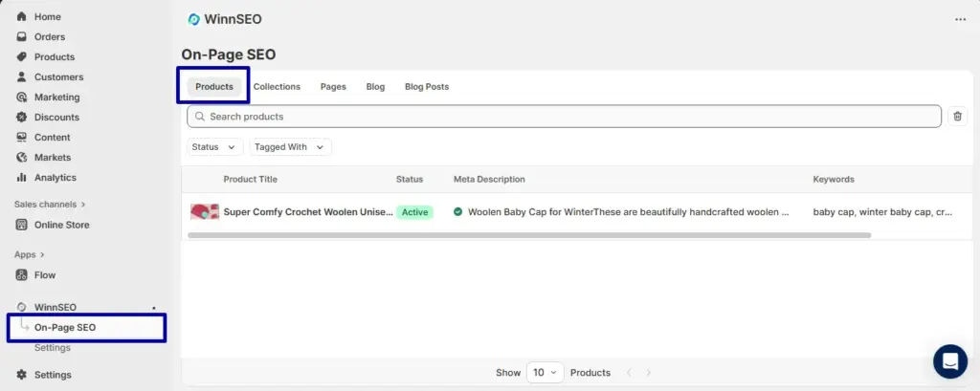Switch to the Blog tab
The image size is (980, 391).
pyautogui.click(x=375, y=86)
